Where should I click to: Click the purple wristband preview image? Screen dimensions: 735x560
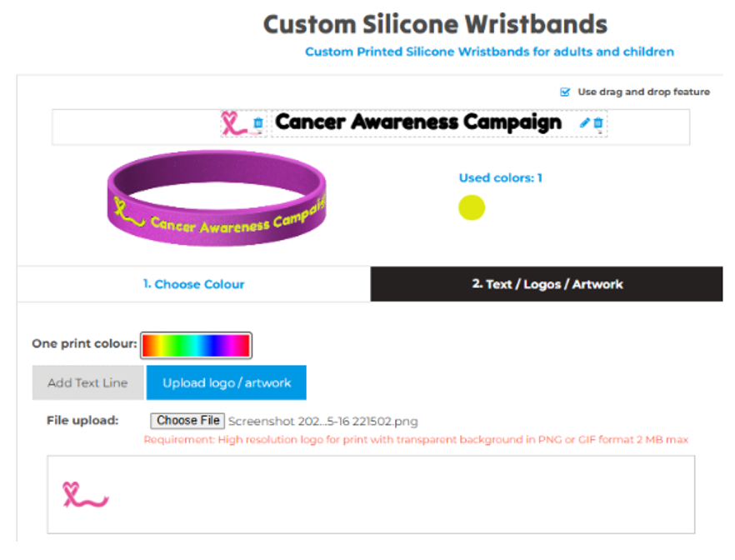[216, 199]
